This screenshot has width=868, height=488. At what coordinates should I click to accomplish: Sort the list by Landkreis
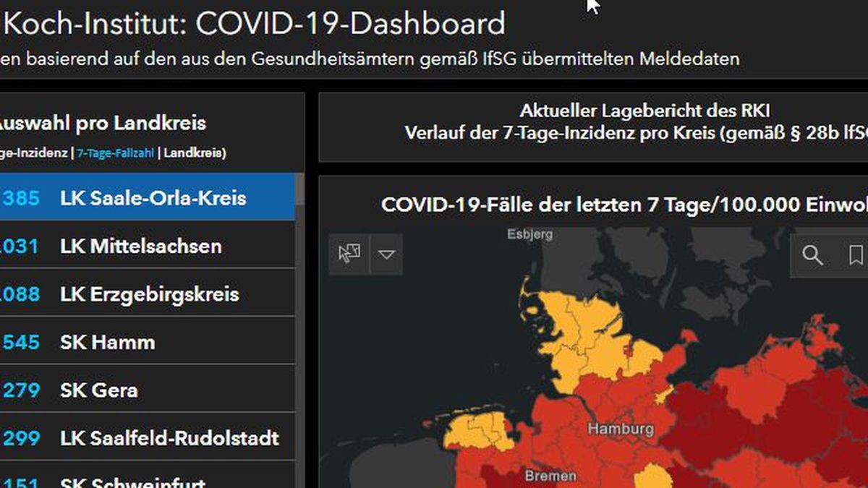tap(195, 153)
